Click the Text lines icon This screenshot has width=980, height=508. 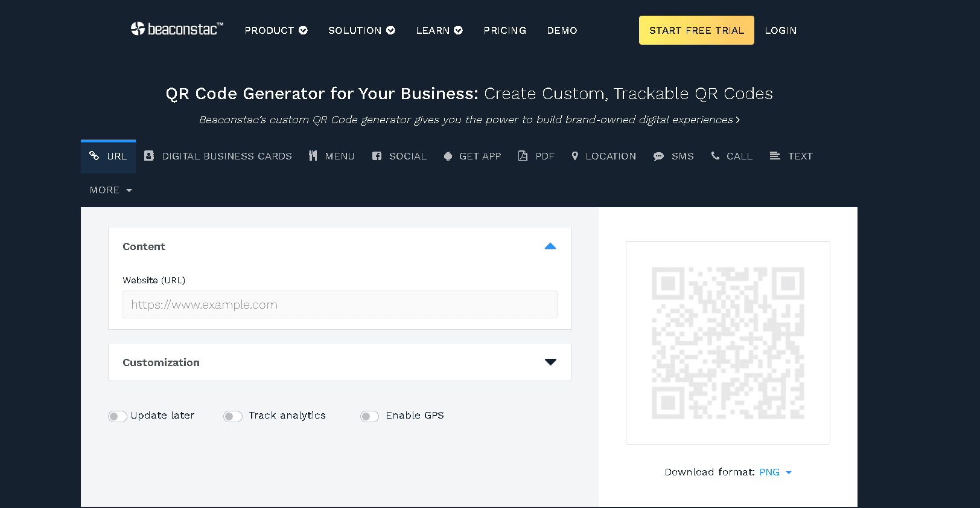tap(775, 156)
